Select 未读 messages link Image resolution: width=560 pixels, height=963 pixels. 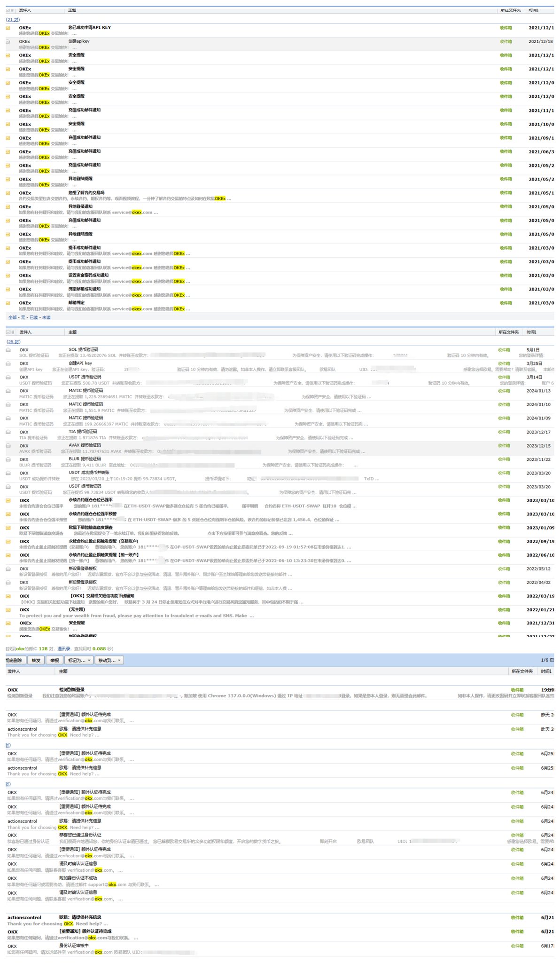47,317
